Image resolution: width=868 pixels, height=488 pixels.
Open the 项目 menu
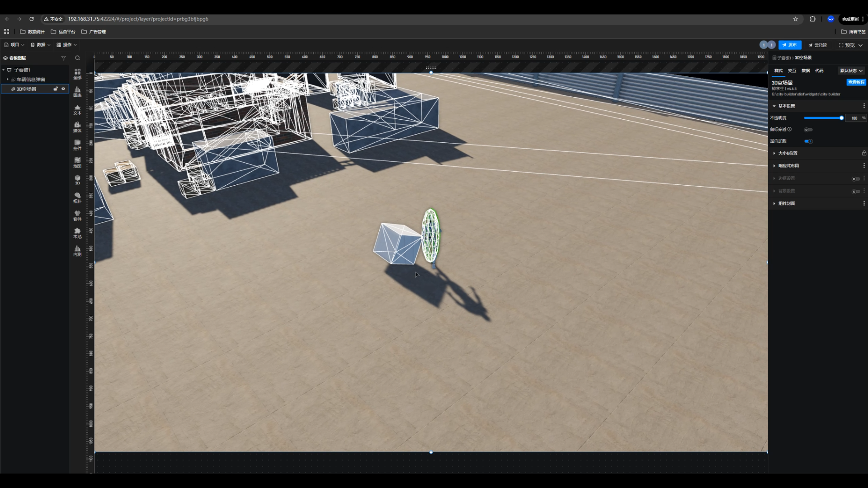click(x=14, y=45)
